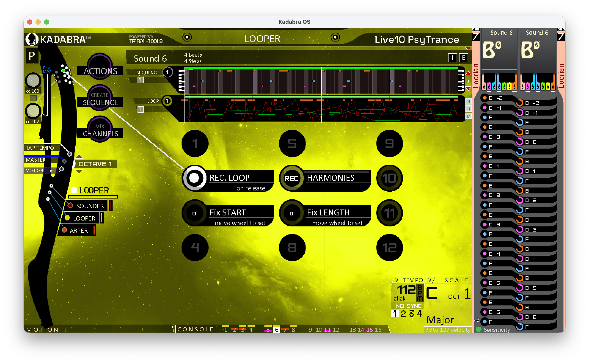Expand the MOTION arrow on left strip
The width and height of the screenshot is (589, 364).
coord(51,171)
